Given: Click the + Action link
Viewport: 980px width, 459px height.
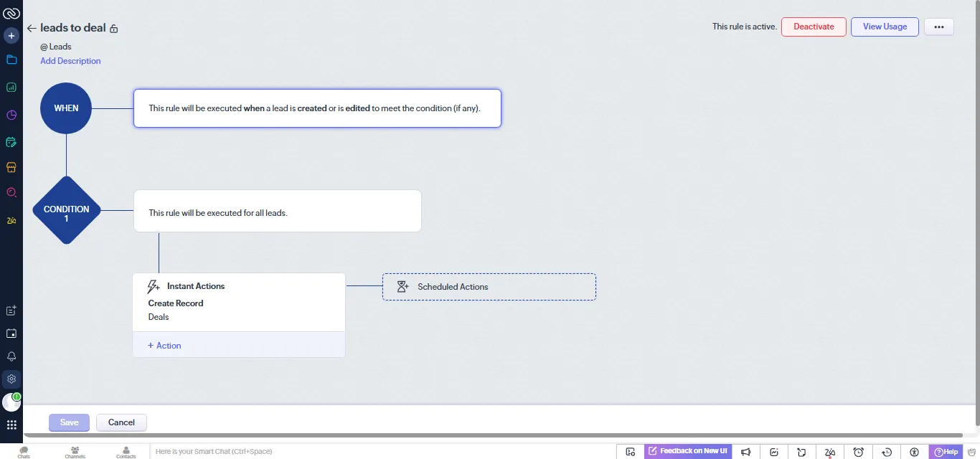Looking at the screenshot, I should click(164, 346).
